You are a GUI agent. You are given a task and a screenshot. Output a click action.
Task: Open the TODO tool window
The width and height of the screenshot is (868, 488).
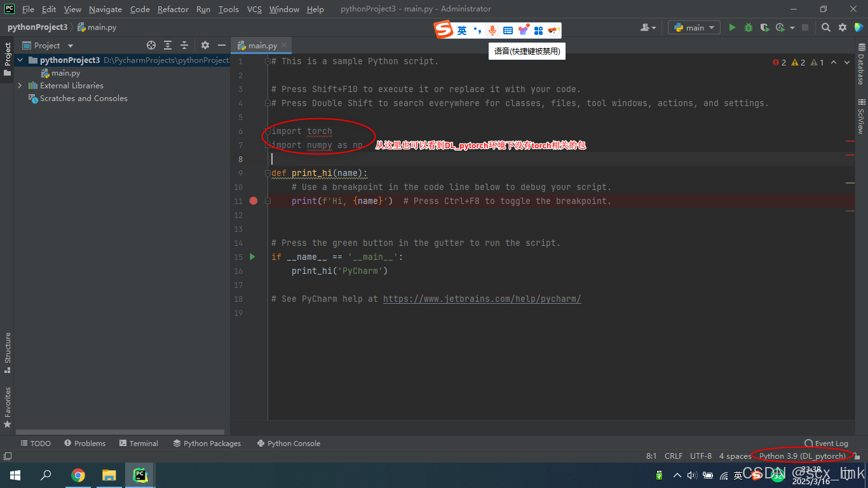pos(36,444)
